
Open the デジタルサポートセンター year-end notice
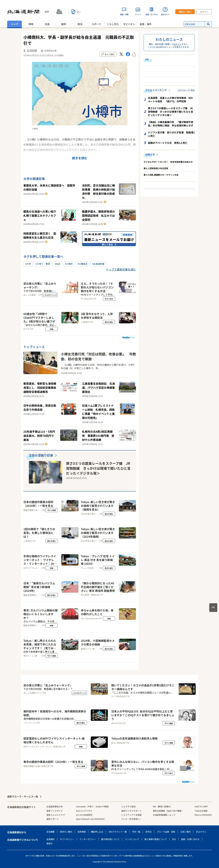(x=168, y=162)
